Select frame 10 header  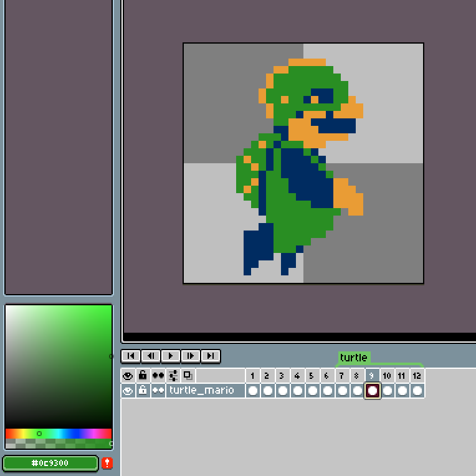click(x=387, y=376)
